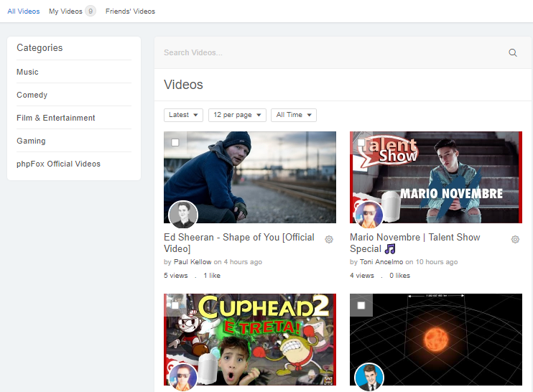Click Paul Kellow's avatar on Ed Sheeran thumbnail
The image size is (533, 392).
click(183, 215)
